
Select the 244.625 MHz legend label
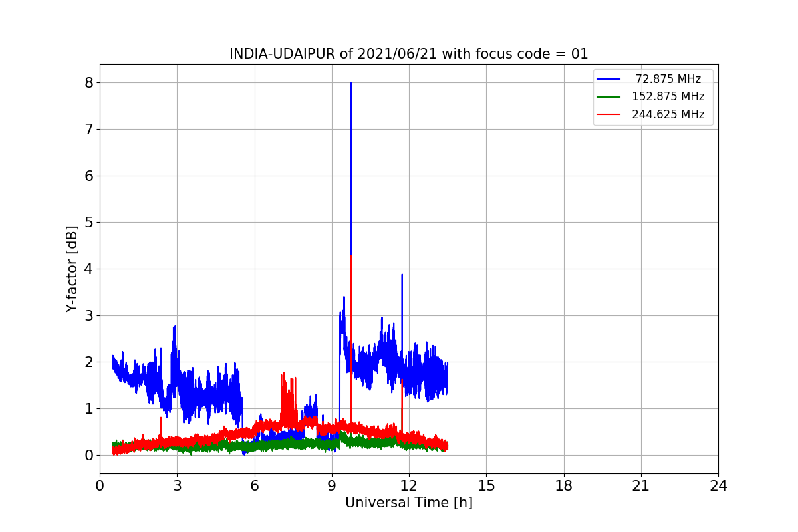(668, 114)
